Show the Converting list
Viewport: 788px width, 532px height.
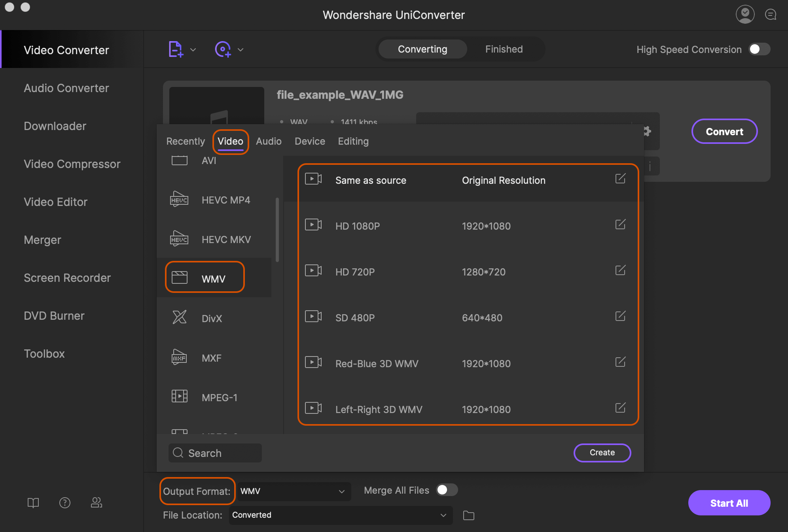pyautogui.click(x=422, y=49)
